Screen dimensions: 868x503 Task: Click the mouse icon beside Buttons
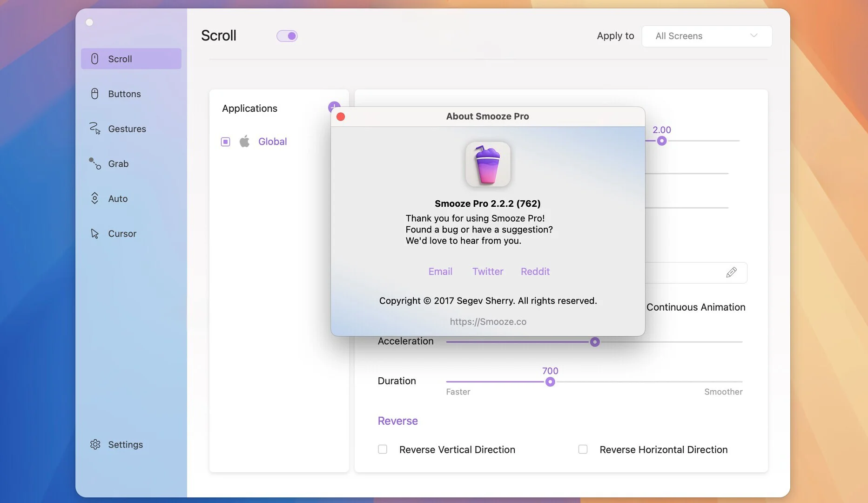click(x=94, y=94)
